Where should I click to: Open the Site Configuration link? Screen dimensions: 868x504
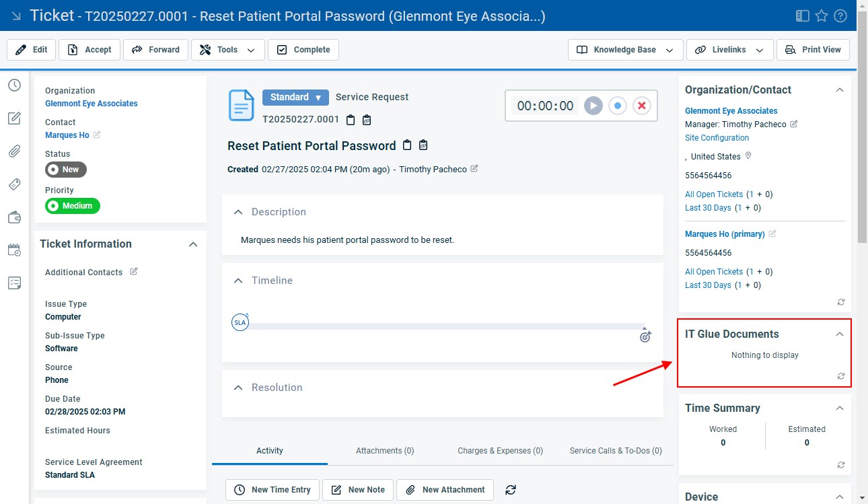717,138
